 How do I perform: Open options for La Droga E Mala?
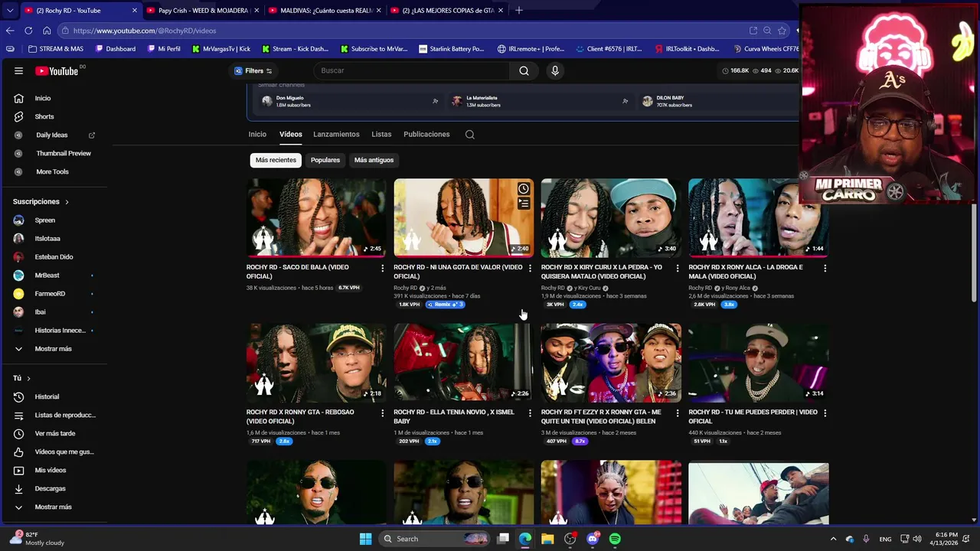(825, 269)
